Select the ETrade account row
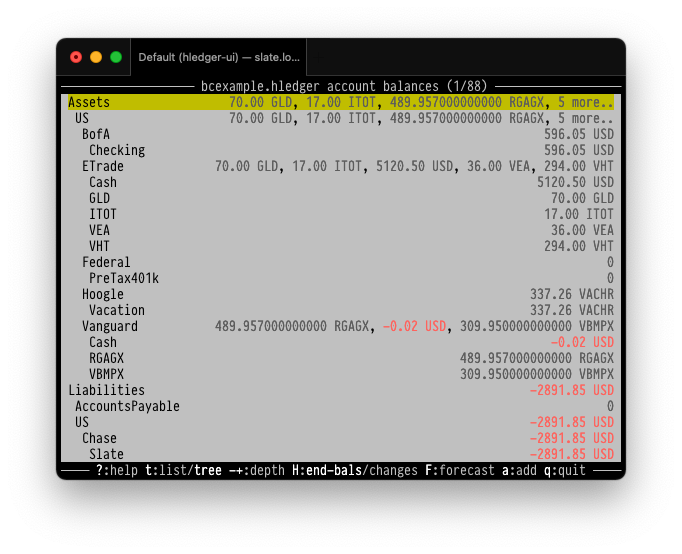This screenshot has height=554, width=682. tap(102, 166)
